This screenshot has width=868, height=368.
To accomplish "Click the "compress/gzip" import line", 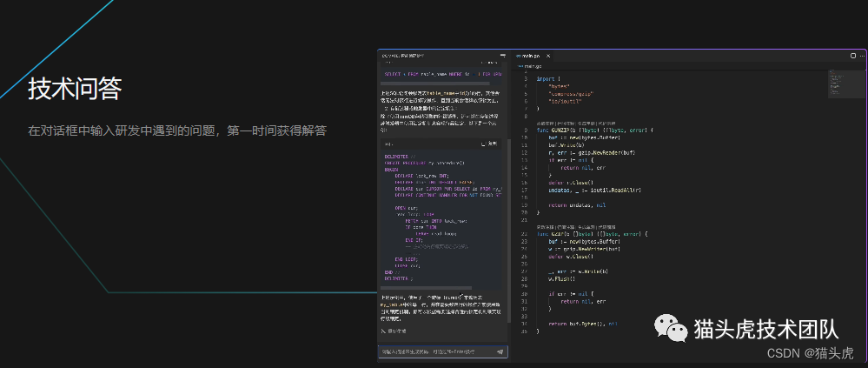I will click(572, 94).
